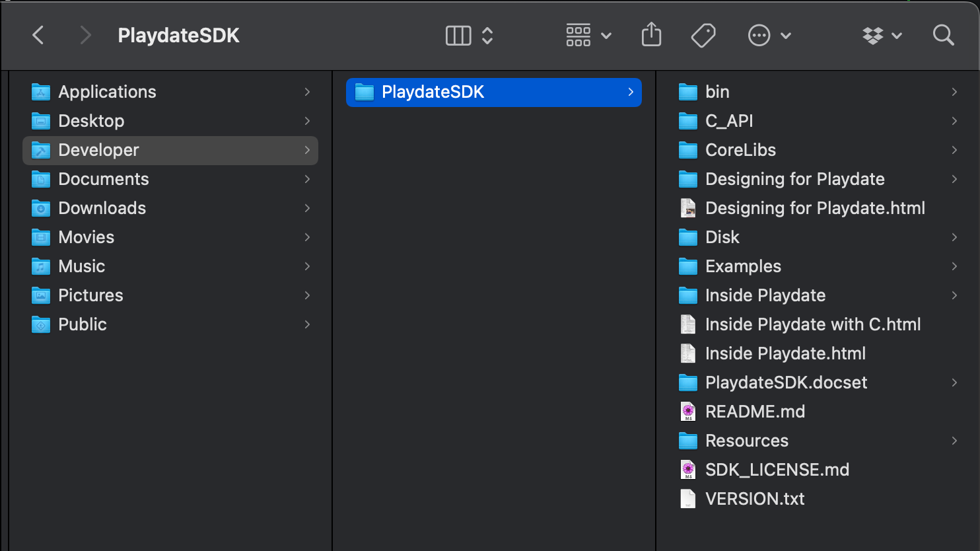Click the Inside Playdate with C.html file icon
Image resolution: width=980 pixels, height=551 pixels.
[688, 324]
